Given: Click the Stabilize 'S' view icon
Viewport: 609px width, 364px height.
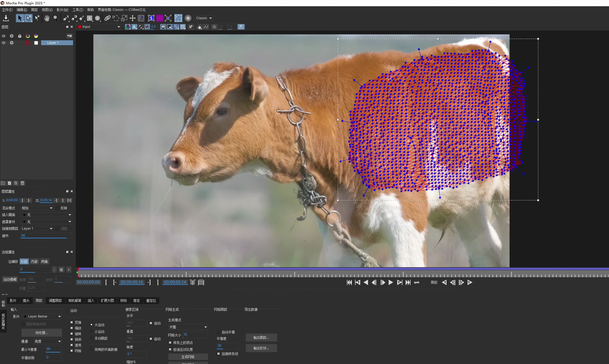Looking at the screenshot, I should 151,18.
